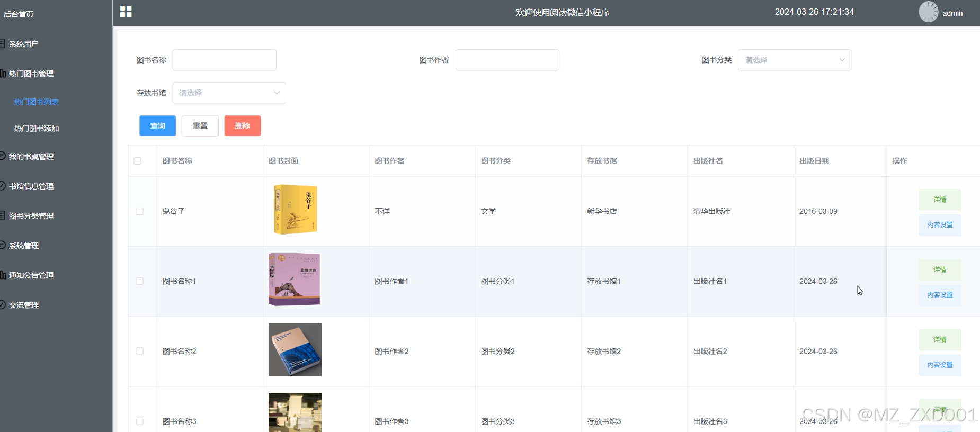The image size is (980, 432).
Task: Click the grid menu icon in top bar
Action: pyautogui.click(x=126, y=11)
